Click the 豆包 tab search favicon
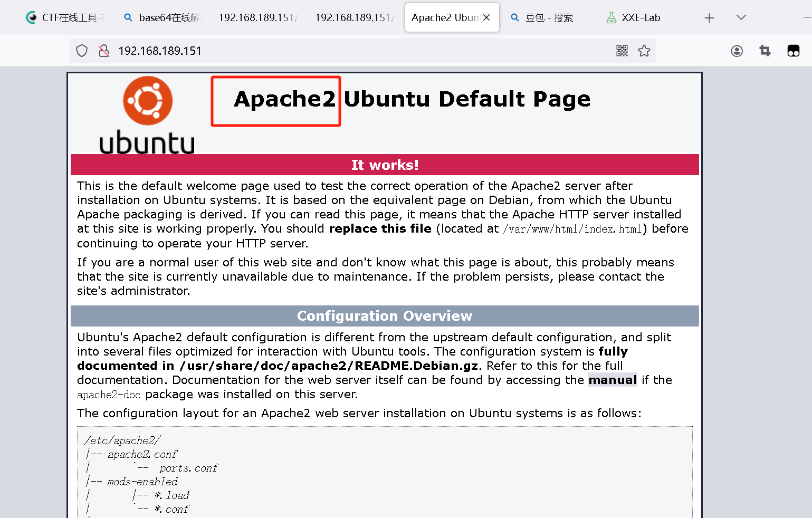 515,17
